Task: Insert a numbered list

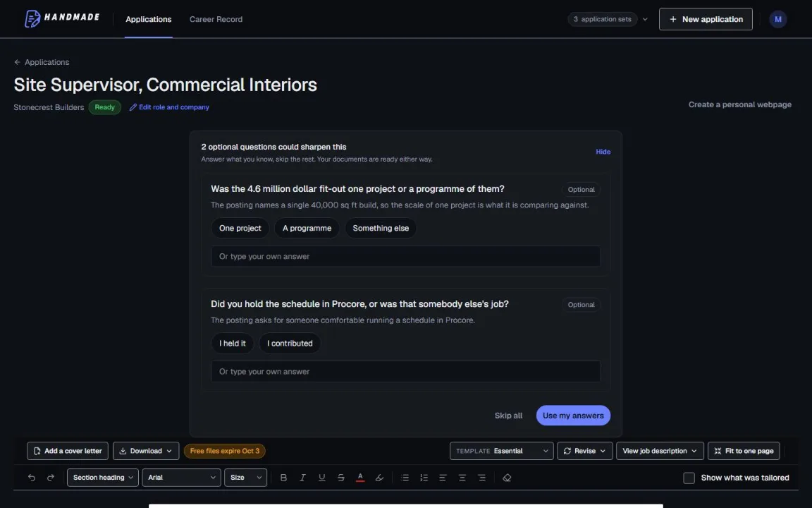Action: coord(424,478)
